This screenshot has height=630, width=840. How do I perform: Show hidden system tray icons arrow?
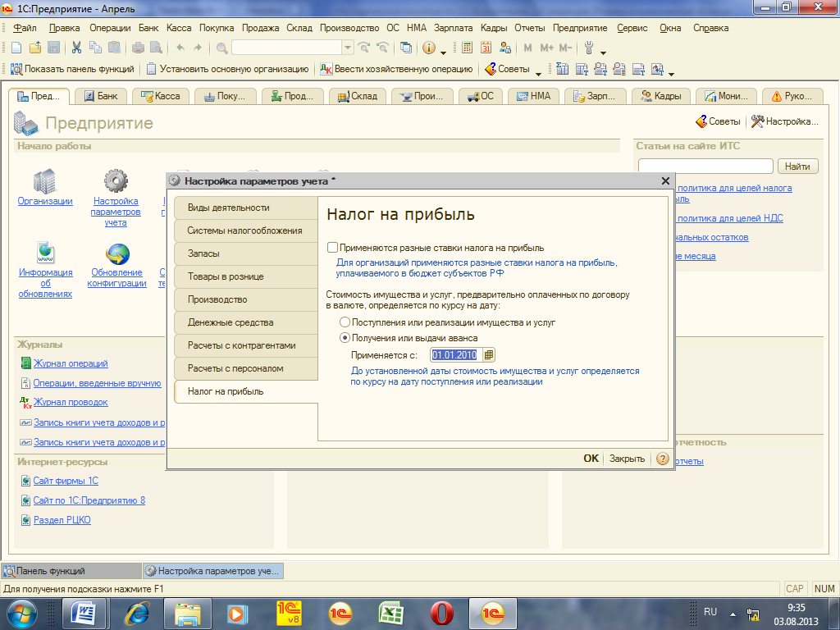point(733,614)
